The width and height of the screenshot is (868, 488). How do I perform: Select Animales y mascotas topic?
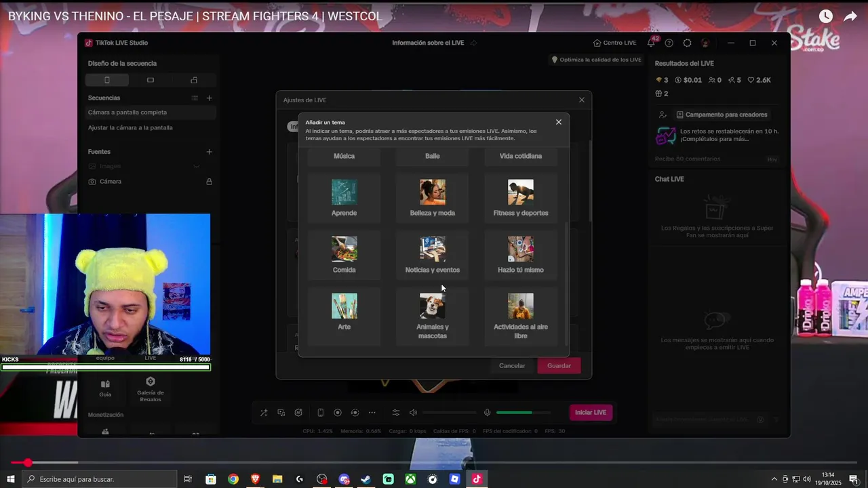pyautogui.click(x=432, y=315)
